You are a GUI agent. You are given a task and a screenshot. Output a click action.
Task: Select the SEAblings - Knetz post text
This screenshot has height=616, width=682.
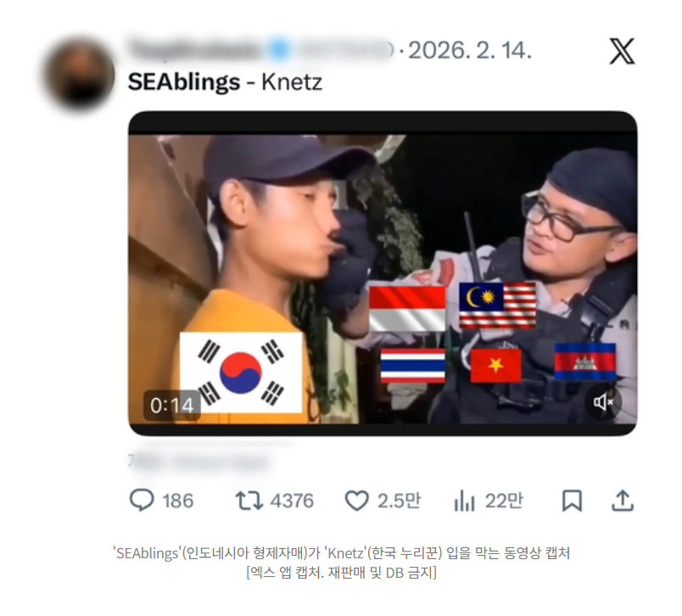tap(225, 82)
